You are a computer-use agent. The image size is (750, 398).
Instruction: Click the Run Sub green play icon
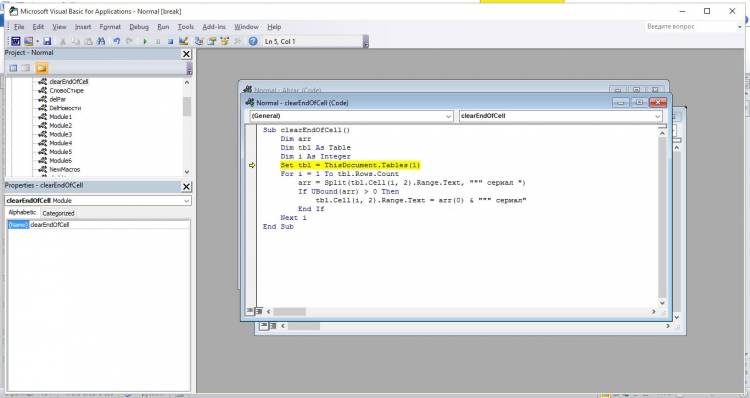(x=145, y=42)
